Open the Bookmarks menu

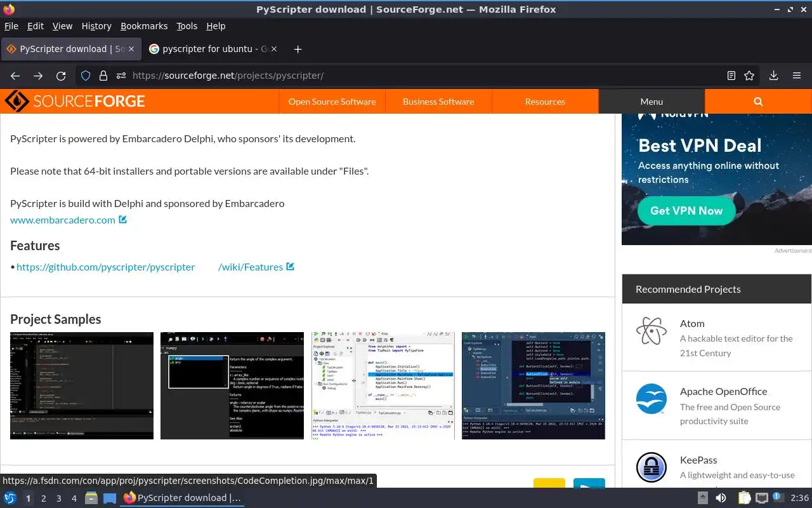coord(144,26)
